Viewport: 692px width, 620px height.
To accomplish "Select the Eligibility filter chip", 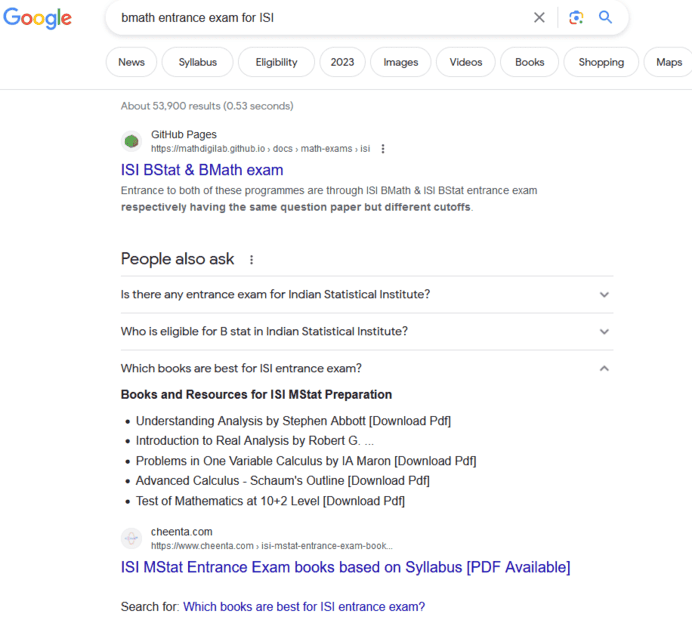I will point(277,62).
